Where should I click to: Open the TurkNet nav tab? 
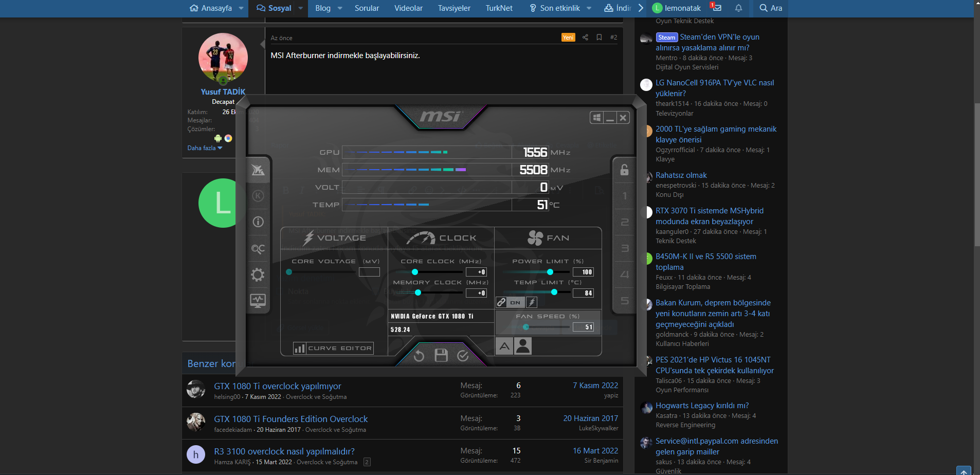click(499, 8)
